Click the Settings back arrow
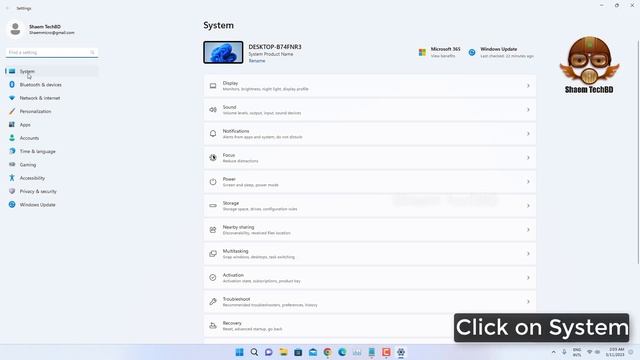Image resolution: width=640 pixels, height=360 pixels. pos(7,8)
